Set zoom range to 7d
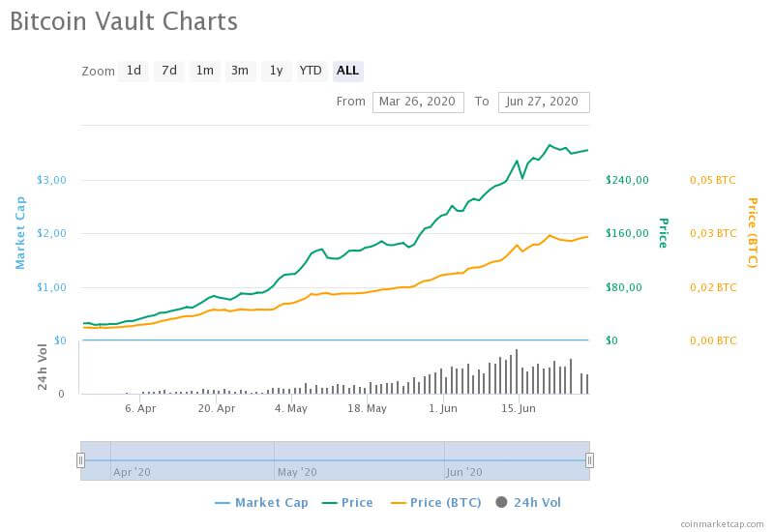The image size is (774, 532). (169, 71)
